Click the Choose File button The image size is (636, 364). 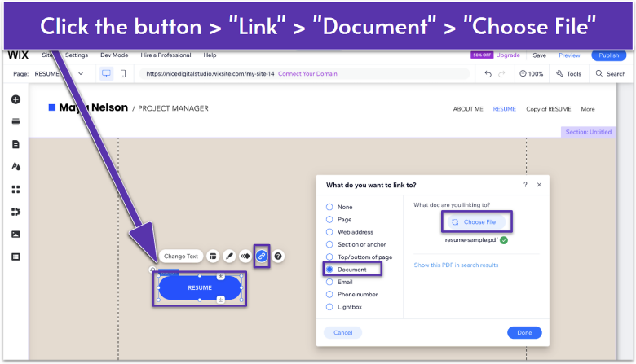477,221
